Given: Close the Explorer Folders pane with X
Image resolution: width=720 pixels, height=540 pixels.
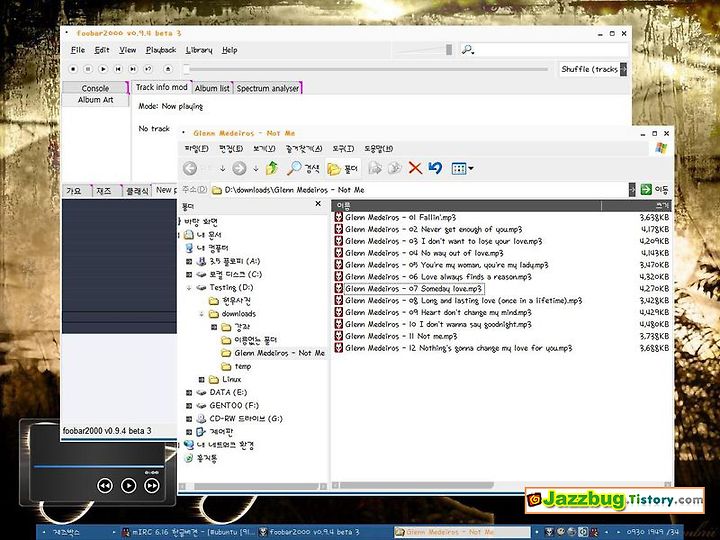Looking at the screenshot, I should [x=318, y=203].
